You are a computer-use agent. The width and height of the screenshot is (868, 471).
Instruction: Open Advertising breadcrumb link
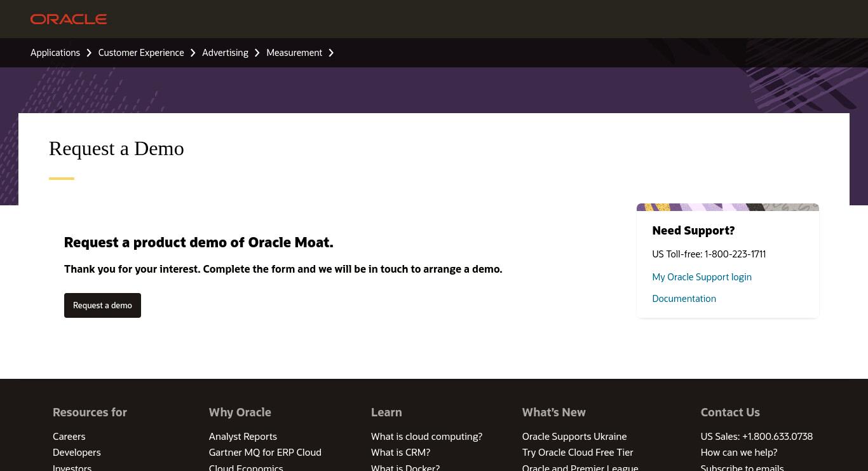pyautogui.click(x=225, y=53)
